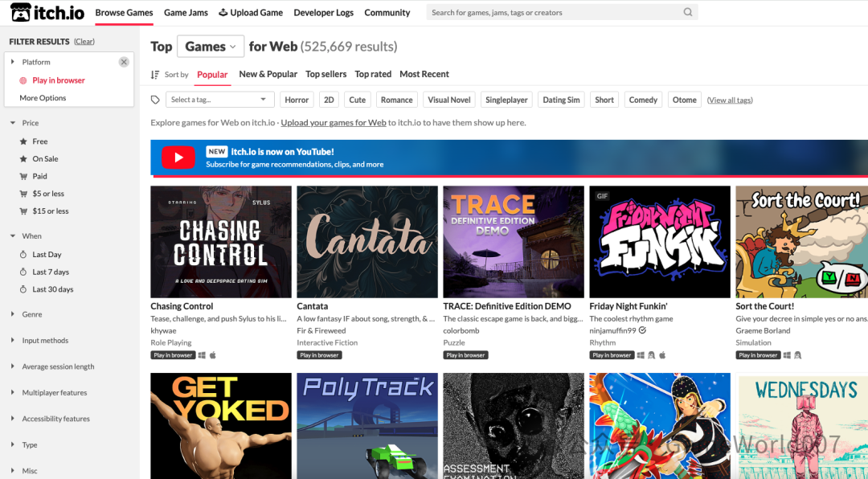
Task: Expand Average session length filter
Action: [13, 366]
